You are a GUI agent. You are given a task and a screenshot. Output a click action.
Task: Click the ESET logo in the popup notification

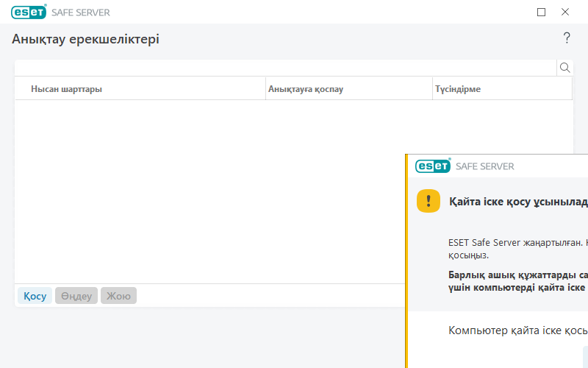click(x=433, y=166)
